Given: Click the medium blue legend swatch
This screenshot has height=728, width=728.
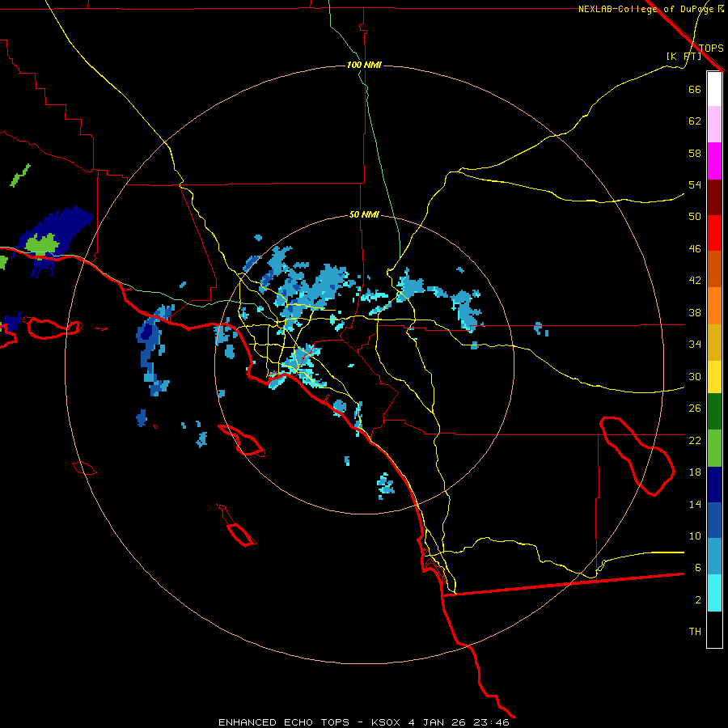Looking at the screenshot, I should point(714,520).
